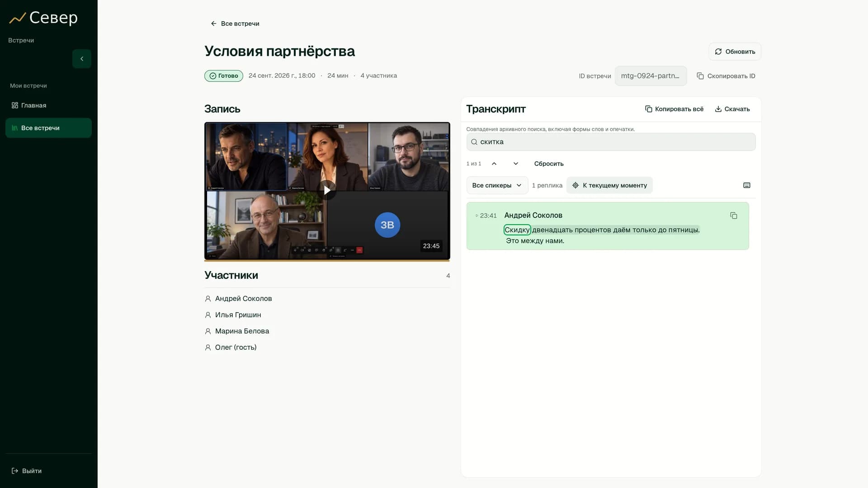Click the search magnifier icon
The width and height of the screenshot is (868, 488).
pyautogui.click(x=474, y=142)
